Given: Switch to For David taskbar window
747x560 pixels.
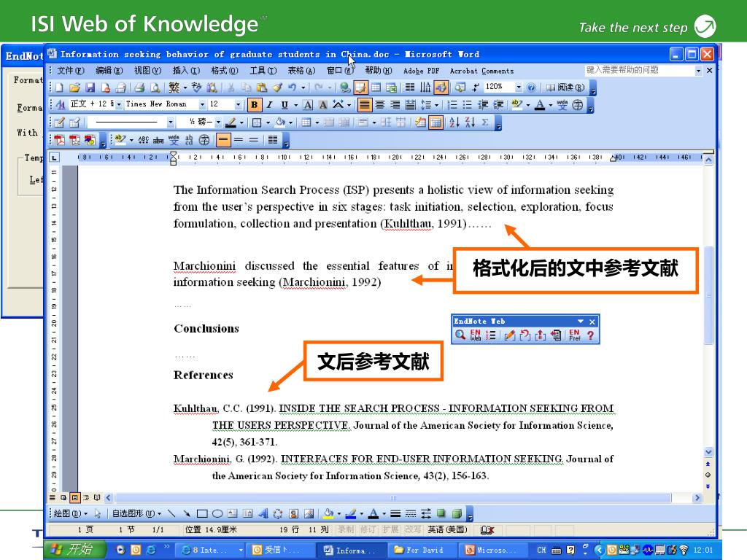Looking at the screenshot, I should (424, 550).
